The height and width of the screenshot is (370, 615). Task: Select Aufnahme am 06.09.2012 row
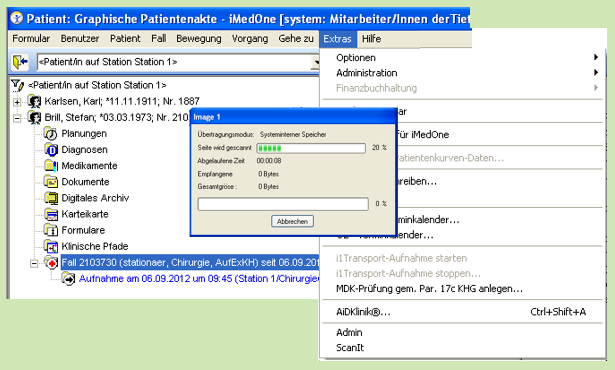tap(199, 279)
